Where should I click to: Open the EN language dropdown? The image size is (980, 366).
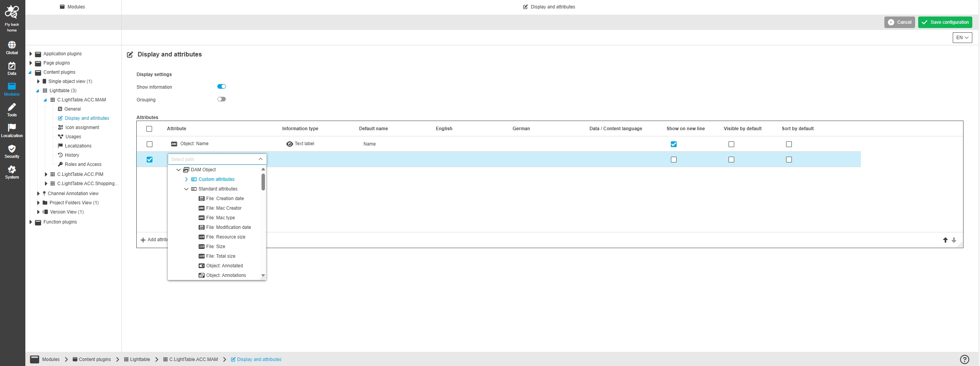(x=962, y=38)
